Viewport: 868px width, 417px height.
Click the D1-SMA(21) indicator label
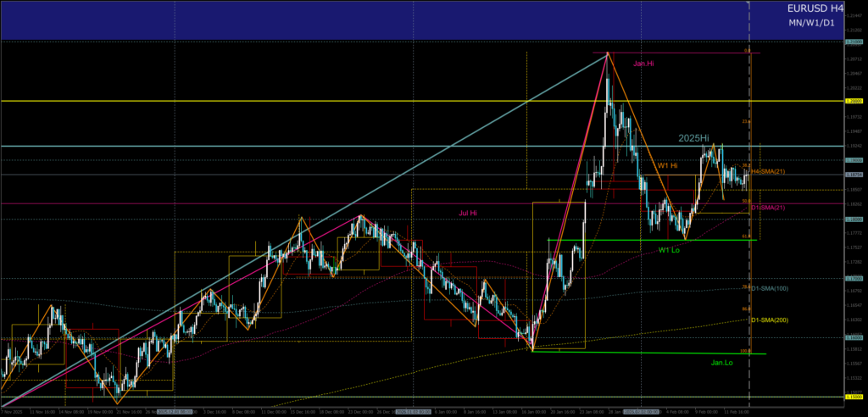[x=768, y=208]
